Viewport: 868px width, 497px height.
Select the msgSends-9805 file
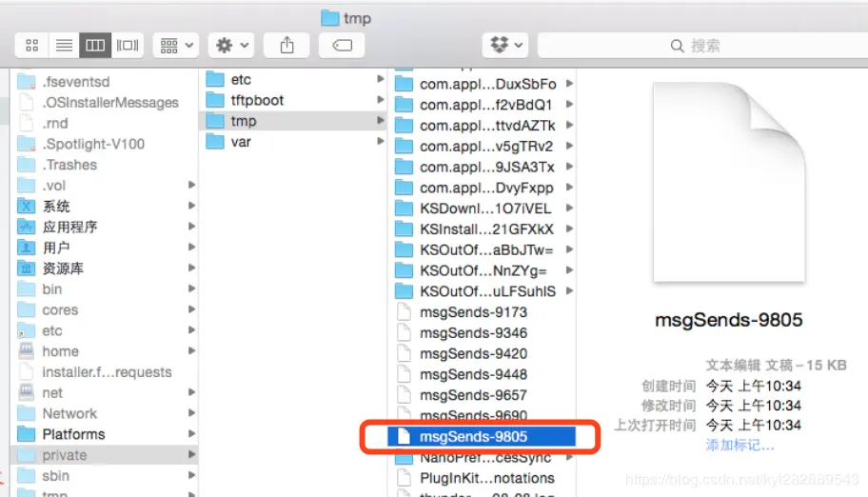coord(483,437)
